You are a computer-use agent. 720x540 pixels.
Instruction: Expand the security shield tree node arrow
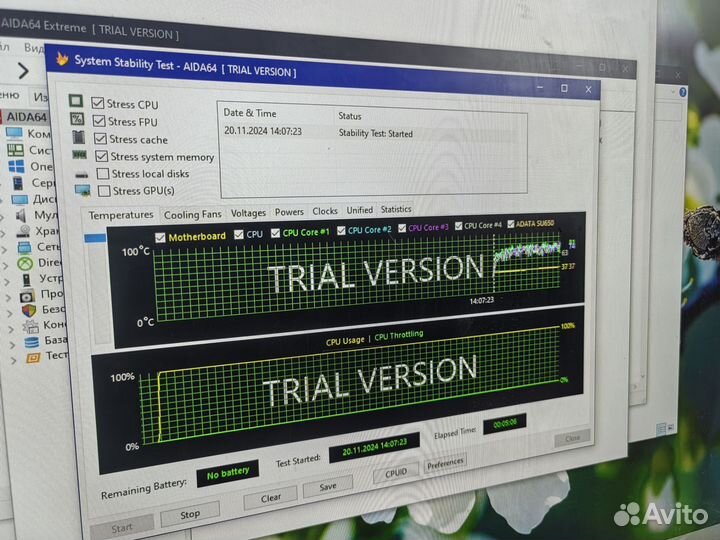10,309
